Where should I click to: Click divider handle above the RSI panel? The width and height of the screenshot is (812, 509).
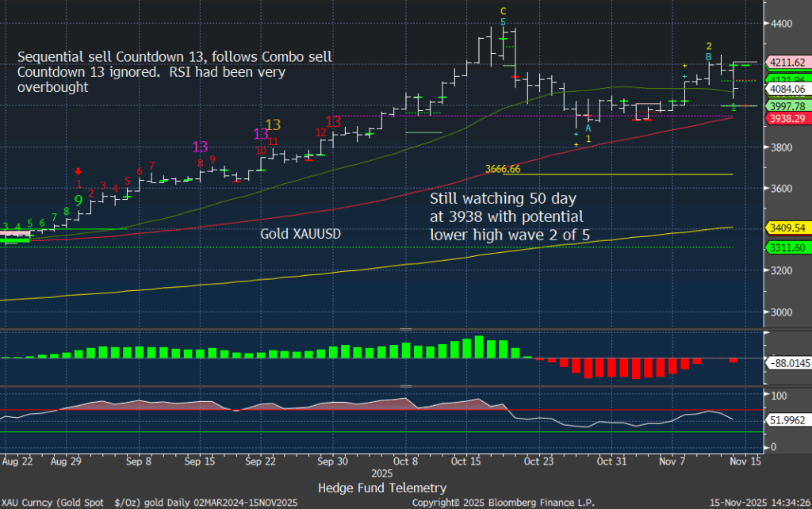[x=406, y=386]
